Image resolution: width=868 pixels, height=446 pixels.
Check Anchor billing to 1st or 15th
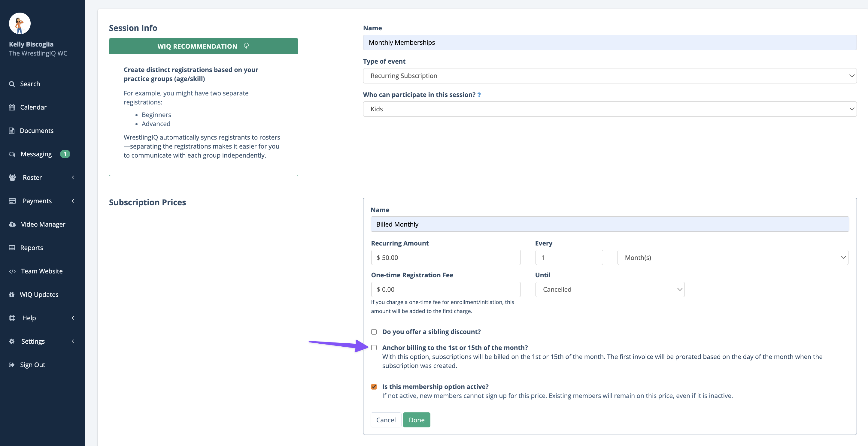(x=374, y=348)
